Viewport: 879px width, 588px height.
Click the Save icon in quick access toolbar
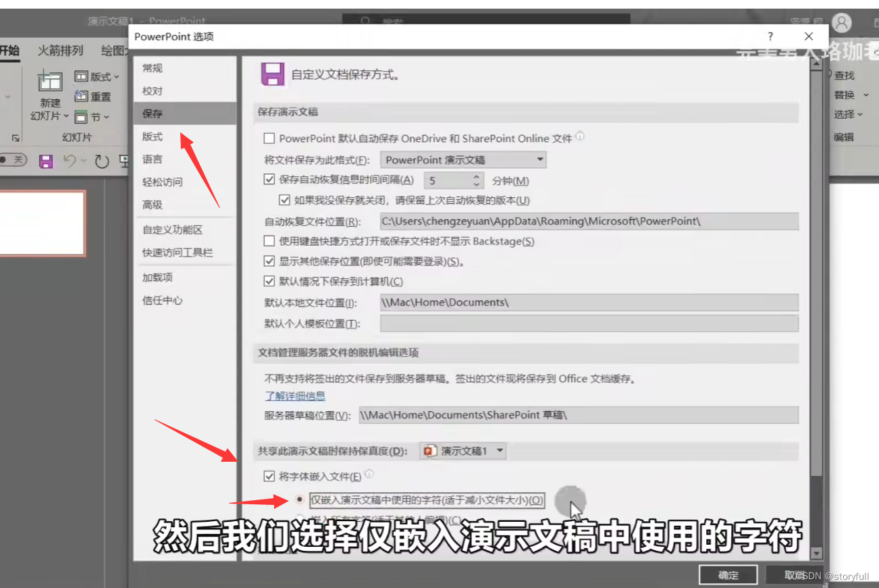point(45,161)
